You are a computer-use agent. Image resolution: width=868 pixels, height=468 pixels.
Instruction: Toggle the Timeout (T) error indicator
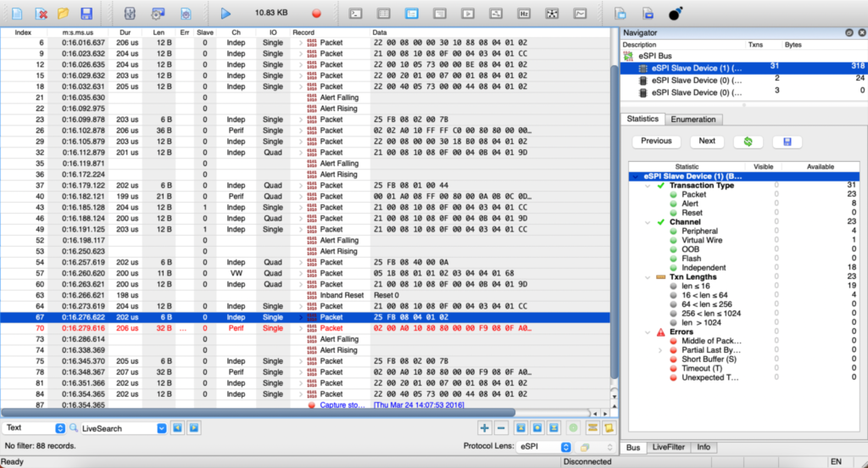click(x=674, y=369)
